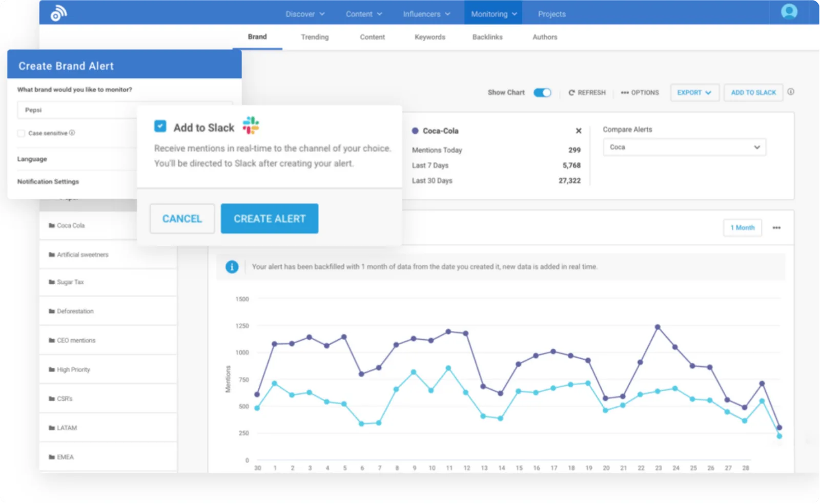Toggle the Show Chart switch

click(542, 93)
